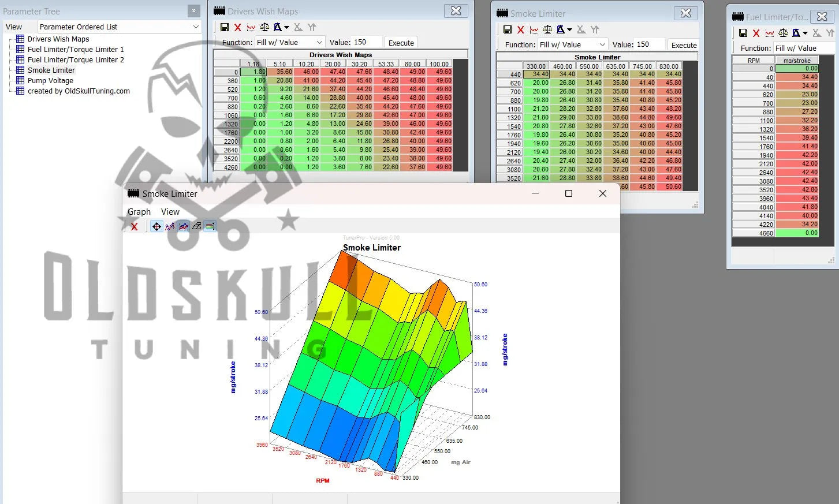Viewport: 839px width, 504px height.
Task: Select Pump Voltage in the parameter tree
Action: tap(50, 81)
